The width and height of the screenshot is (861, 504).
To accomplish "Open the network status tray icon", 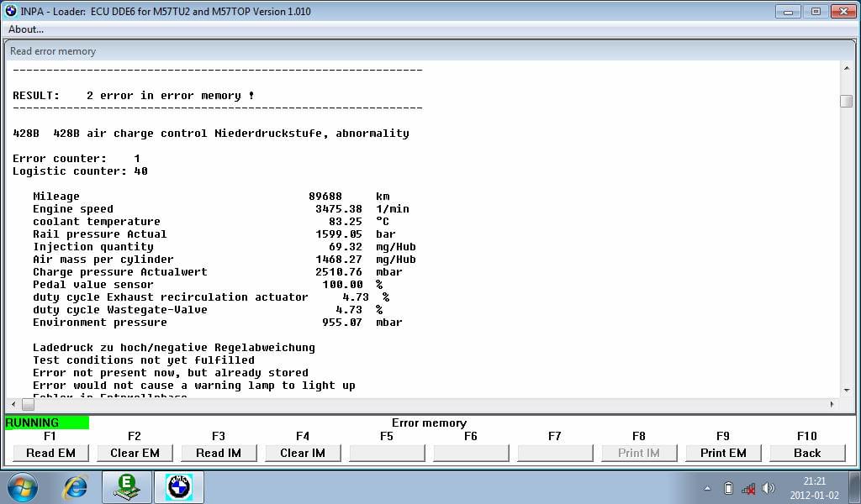I will [x=747, y=488].
